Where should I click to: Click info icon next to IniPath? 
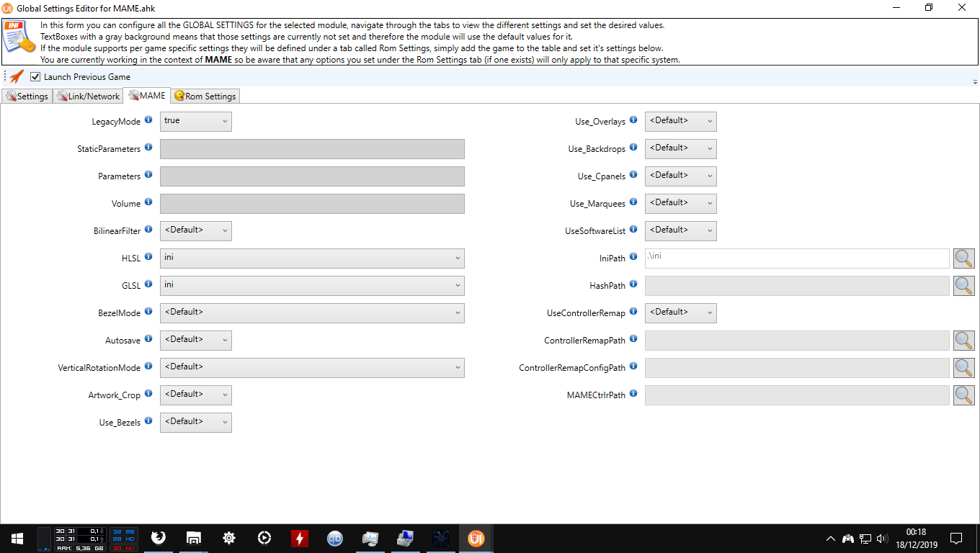pyautogui.click(x=633, y=257)
